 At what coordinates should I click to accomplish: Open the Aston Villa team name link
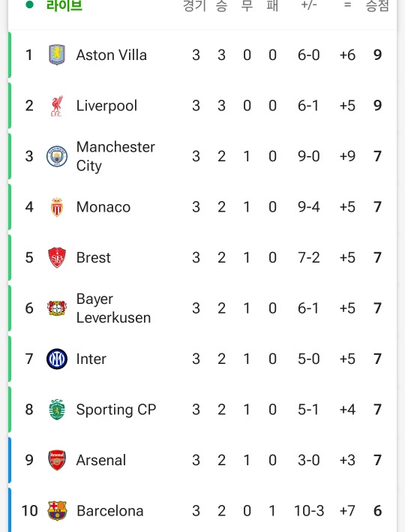click(x=111, y=55)
